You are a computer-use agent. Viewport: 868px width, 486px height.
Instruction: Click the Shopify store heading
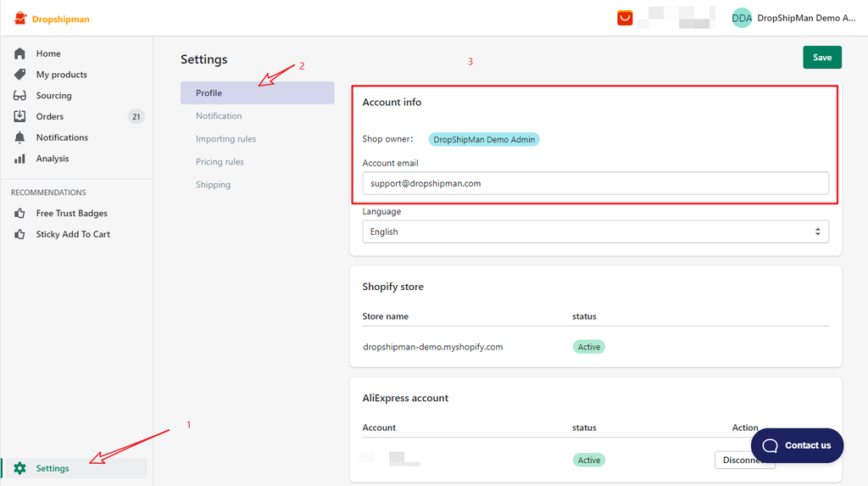(x=393, y=287)
